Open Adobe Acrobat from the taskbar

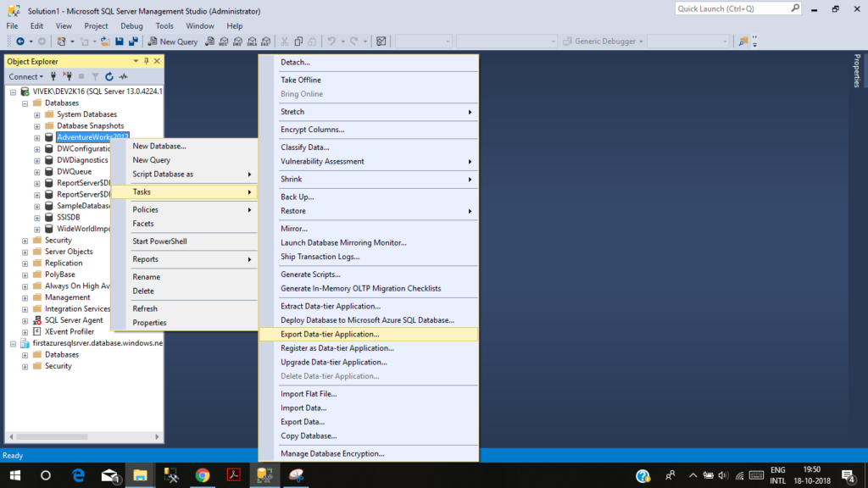tap(233, 475)
